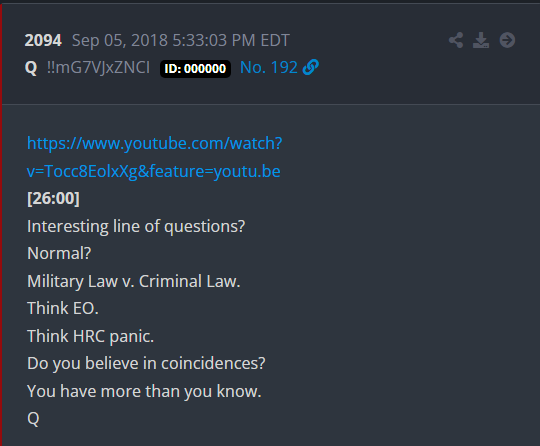Click the Q signature at post bottom
This screenshot has width=540, height=446.
(33, 419)
